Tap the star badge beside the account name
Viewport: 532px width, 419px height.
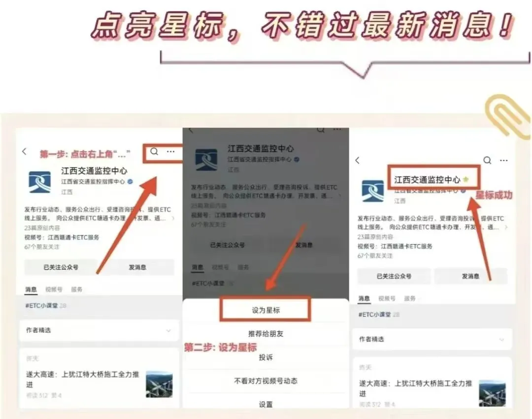[466, 179]
